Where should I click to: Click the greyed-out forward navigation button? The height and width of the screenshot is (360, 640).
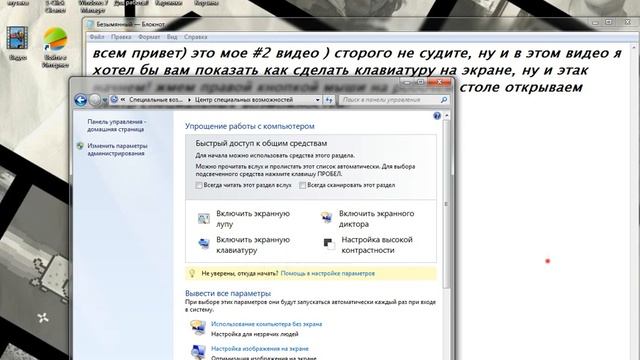coord(95,100)
